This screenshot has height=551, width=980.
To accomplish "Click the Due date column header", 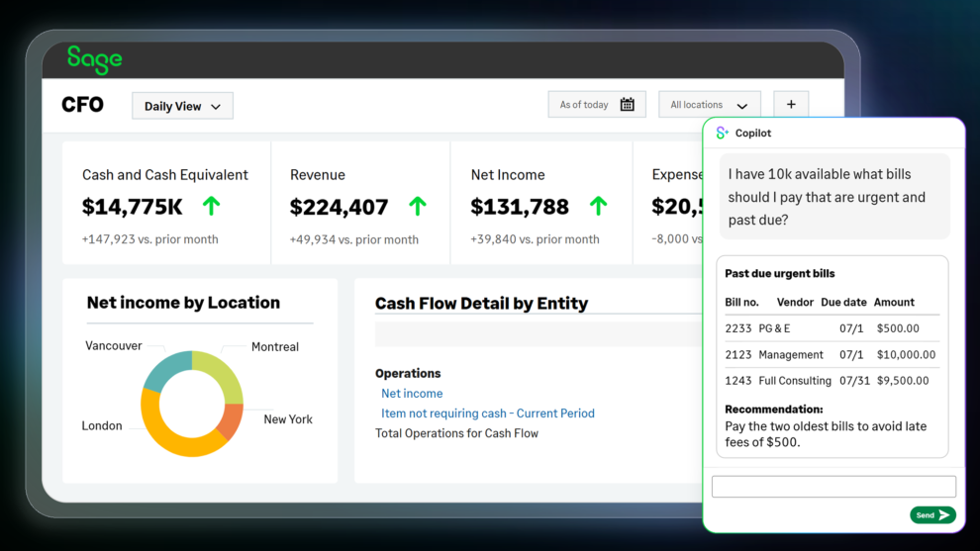I will click(x=843, y=302).
